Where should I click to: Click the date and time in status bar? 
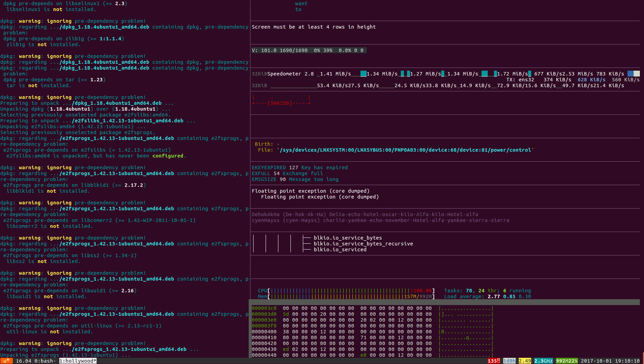(x=610, y=361)
